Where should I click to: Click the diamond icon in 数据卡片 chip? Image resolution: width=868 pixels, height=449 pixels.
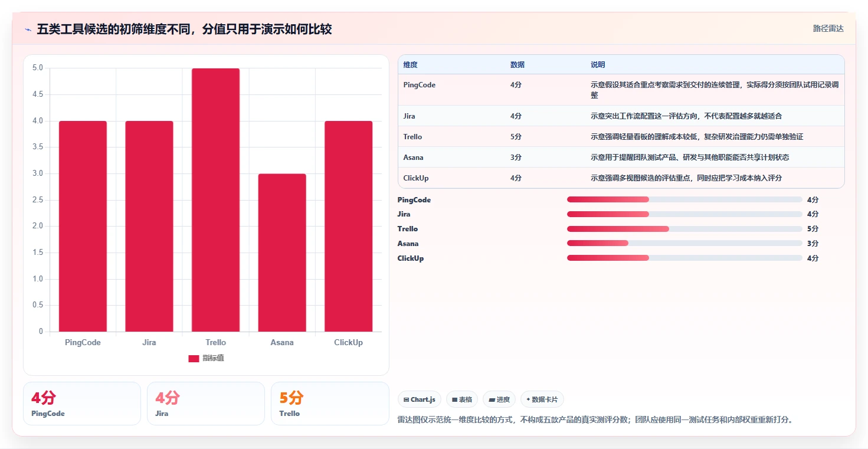528,399
